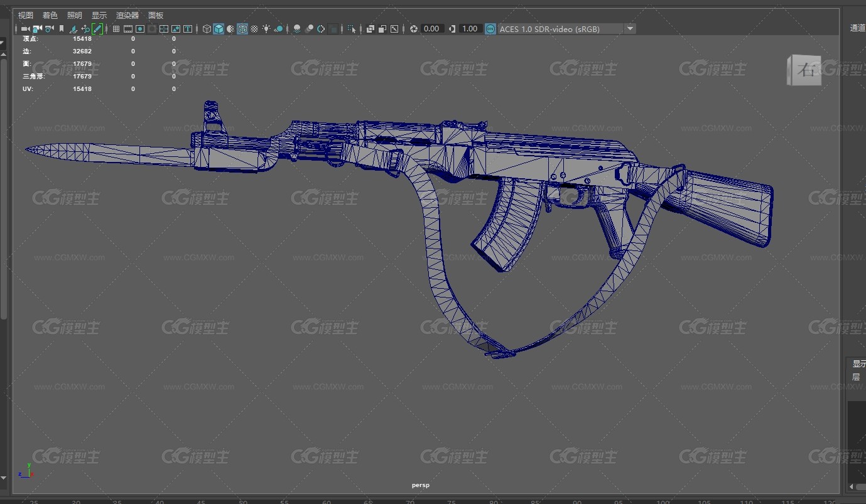Click the Depth of Field icon
Image resolution: width=866 pixels, height=504 pixels.
(333, 29)
